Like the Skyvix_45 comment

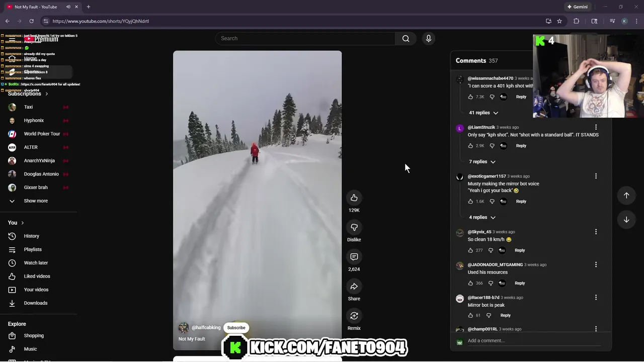pyautogui.click(x=470, y=250)
